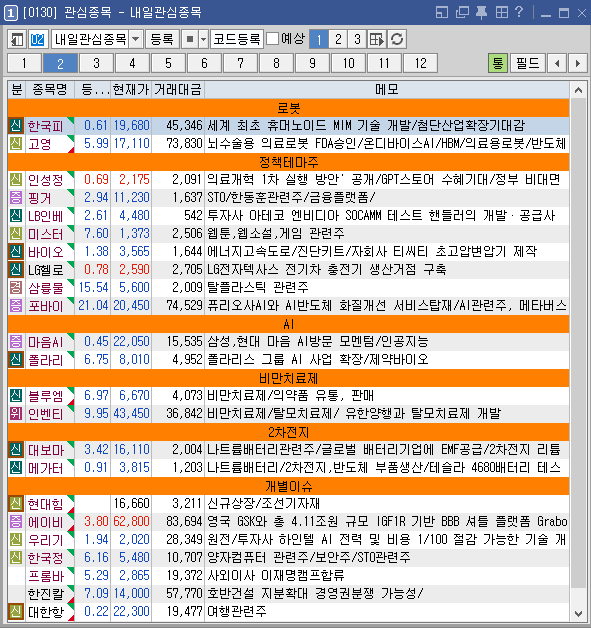Switch to group tab 4

[x=133, y=63]
